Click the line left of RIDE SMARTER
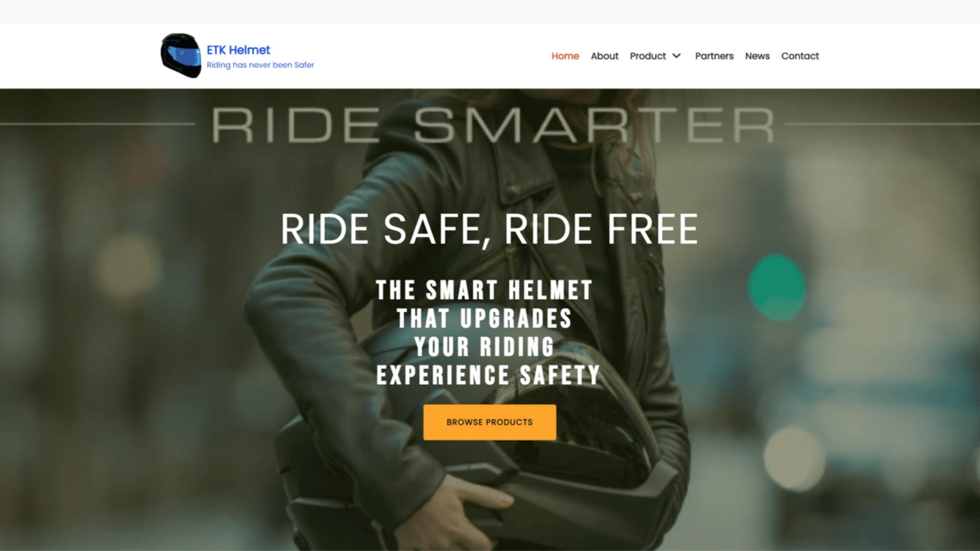 click(x=97, y=123)
